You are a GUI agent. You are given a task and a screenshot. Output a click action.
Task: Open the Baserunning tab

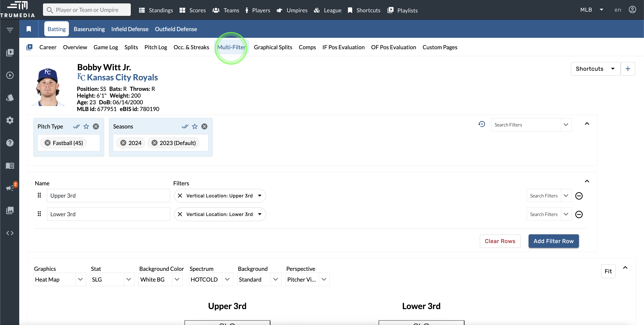[89, 29]
